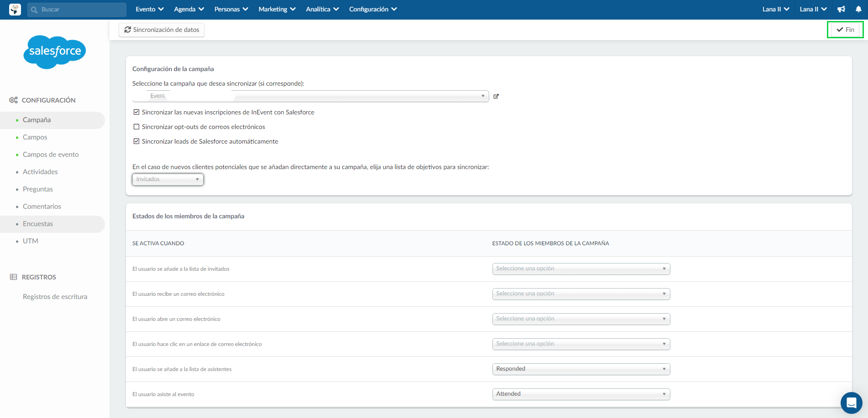The width and height of the screenshot is (868, 418).
Task: Toggle sync new InEvent registrations with Salesforce
Action: pos(136,112)
